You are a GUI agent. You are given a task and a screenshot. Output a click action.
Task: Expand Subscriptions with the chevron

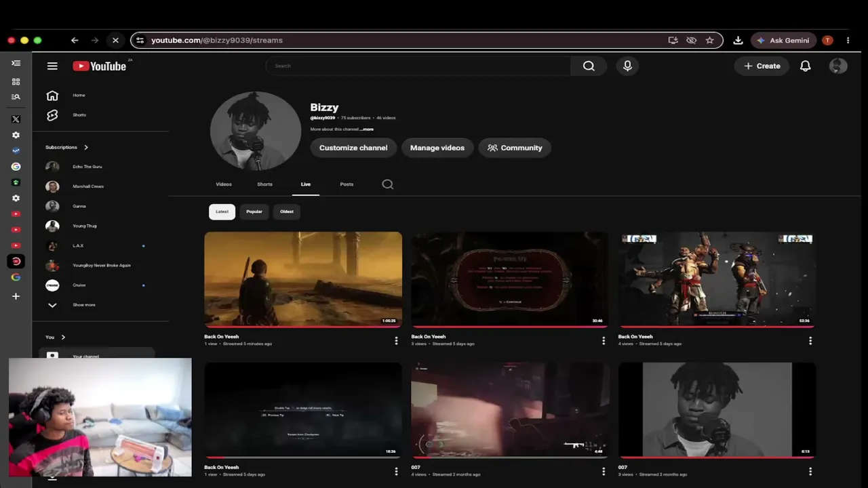click(86, 147)
